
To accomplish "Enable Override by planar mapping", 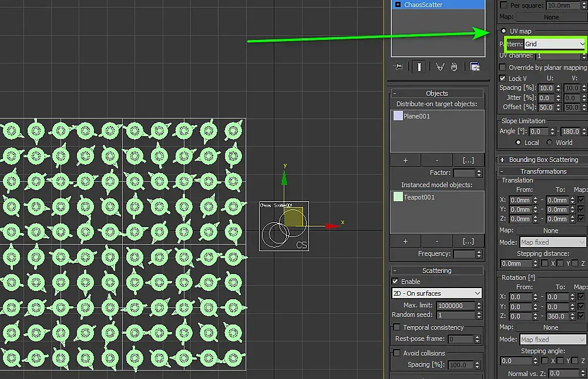I will coord(502,67).
